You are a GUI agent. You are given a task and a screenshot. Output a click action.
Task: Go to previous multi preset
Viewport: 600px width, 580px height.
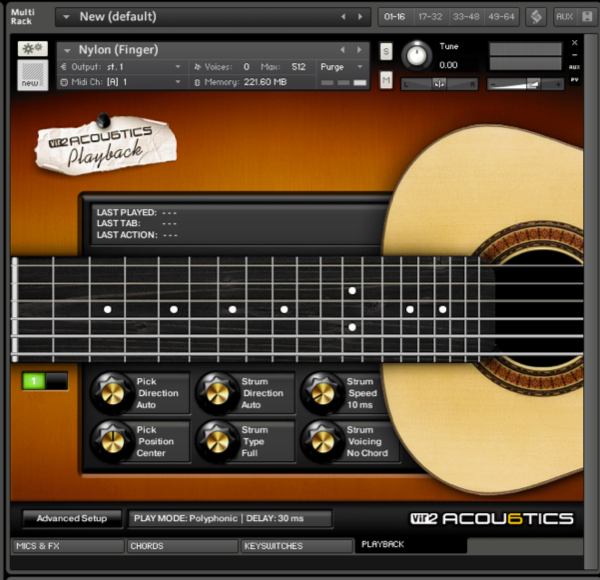pyautogui.click(x=343, y=16)
